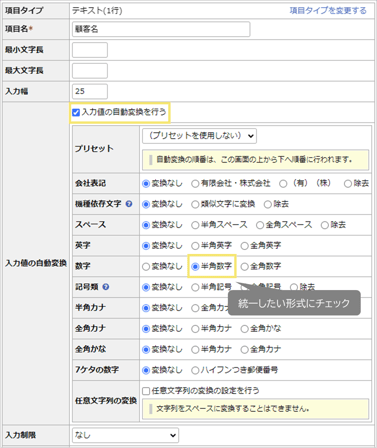This screenshot has width=377, height=448.
Task: Select 変換なし for 会社表記
Action: [146, 184]
